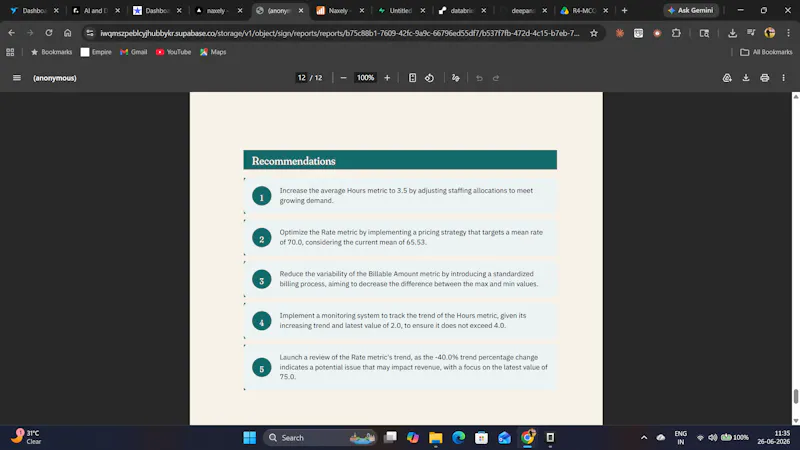Open PDF viewer more actions menu
Screen dimensions: 800x450
click(784, 78)
